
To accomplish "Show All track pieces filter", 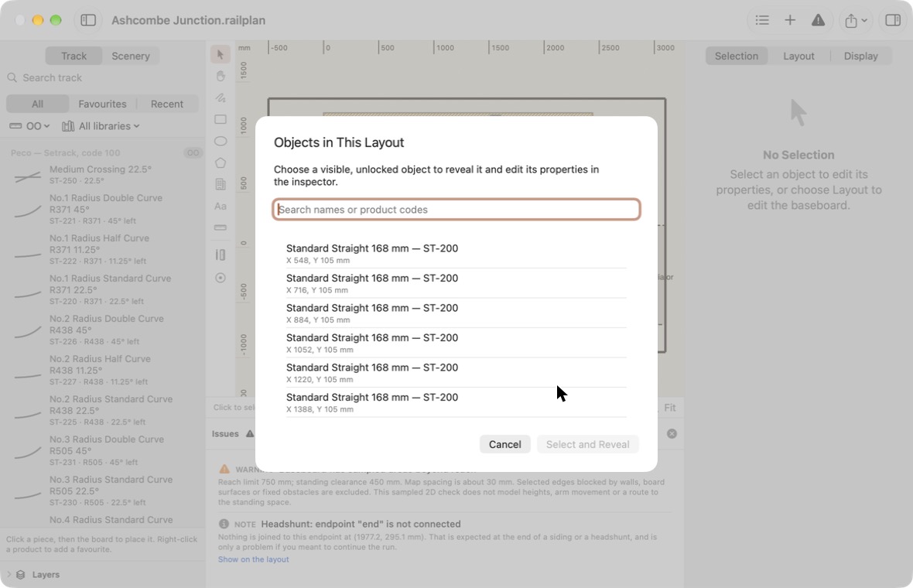I will 37,104.
